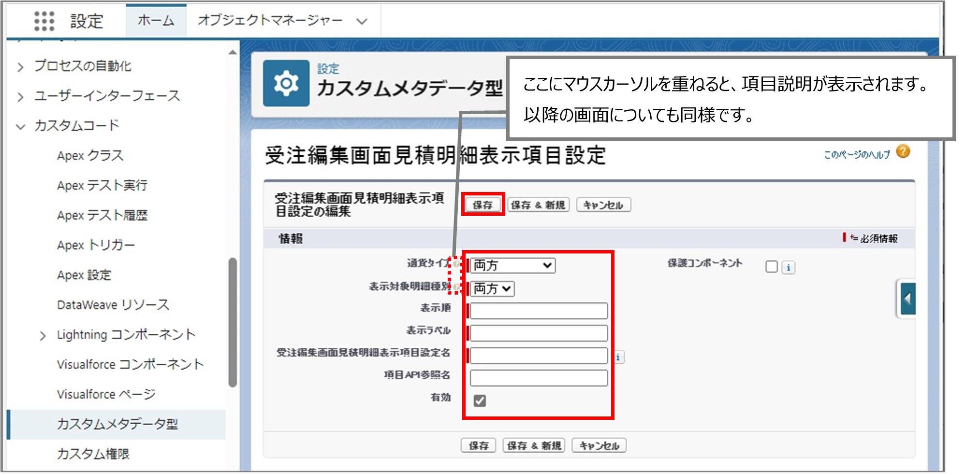Click the bottom 保存 button
Image resolution: width=980 pixels, height=475 pixels.
coord(479,445)
